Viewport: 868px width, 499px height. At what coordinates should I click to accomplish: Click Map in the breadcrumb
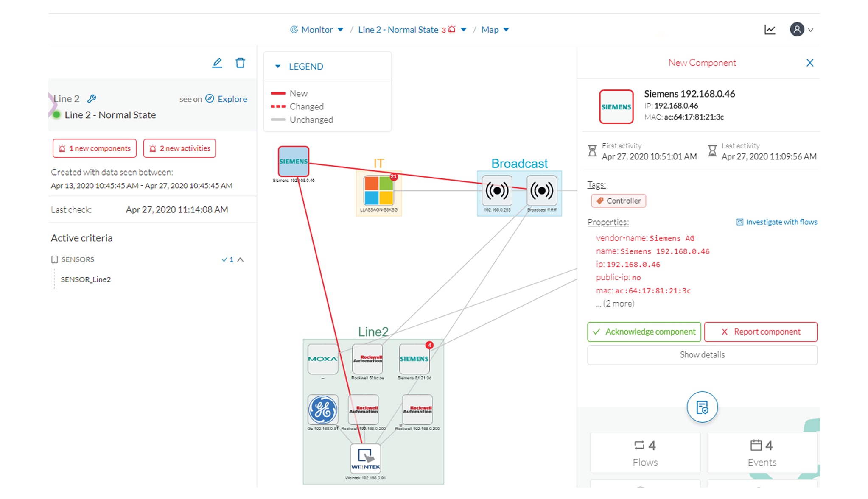pos(490,30)
